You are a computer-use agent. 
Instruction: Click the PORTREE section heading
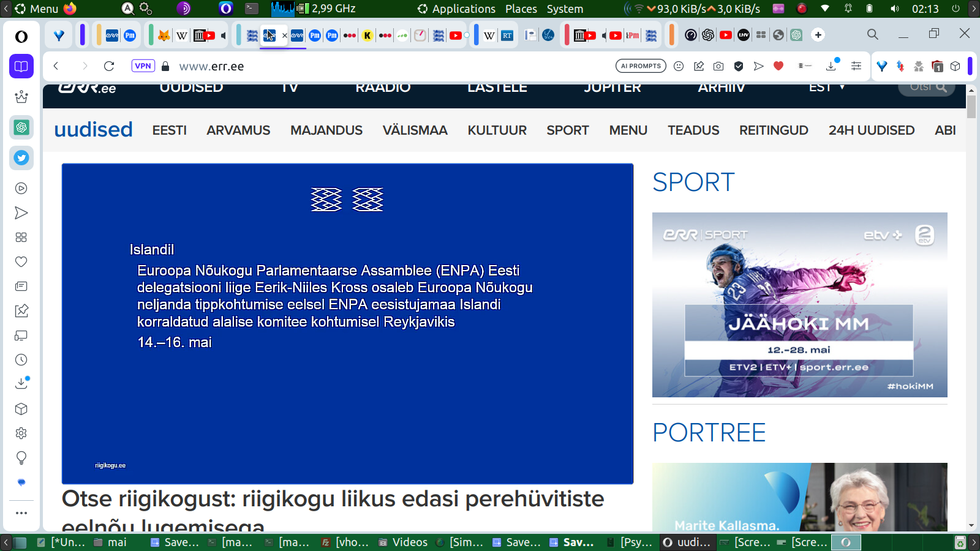pos(709,433)
